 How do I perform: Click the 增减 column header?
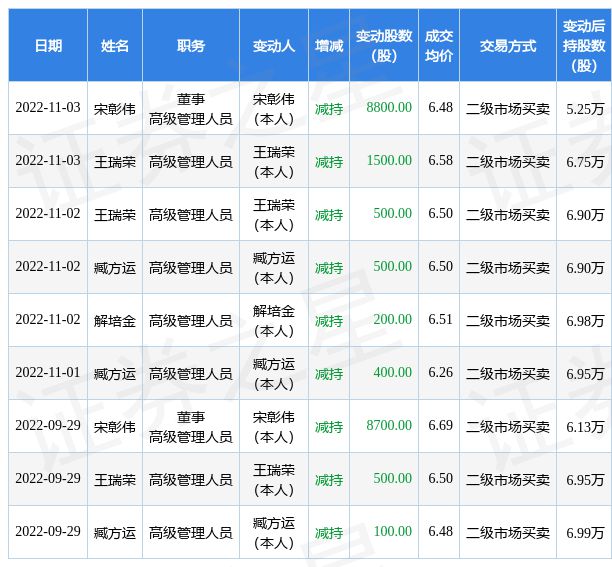[x=329, y=46]
